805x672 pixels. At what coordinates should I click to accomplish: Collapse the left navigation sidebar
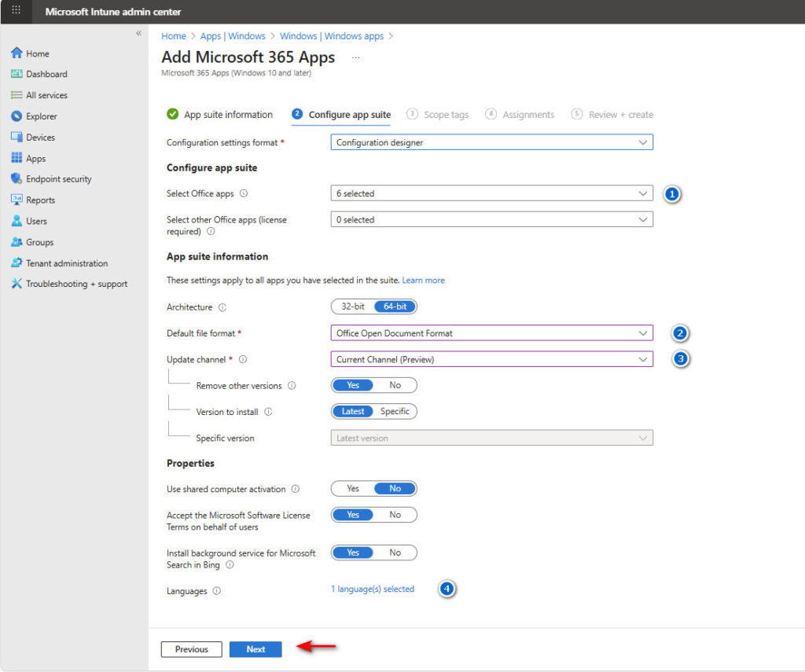click(x=138, y=34)
